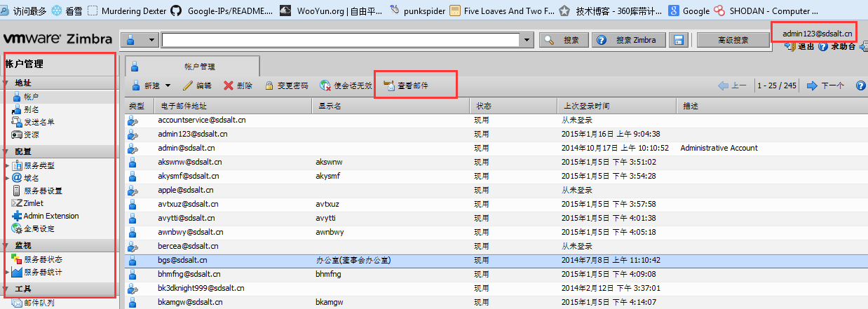Go to 上一 previous page arrow

[732, 85]
